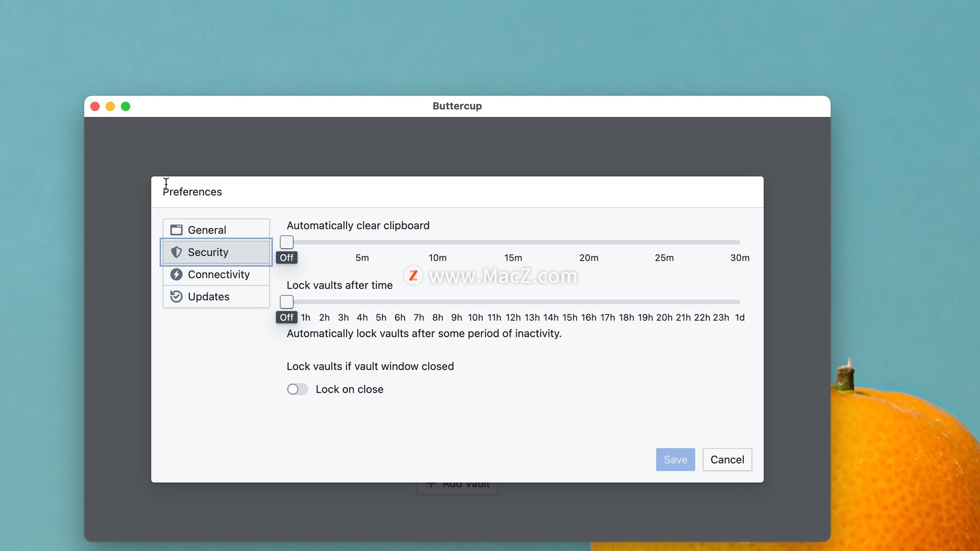The image size is (980, 551).
Task: Click the clear clipboard slider handle
Action: point(287,242)
